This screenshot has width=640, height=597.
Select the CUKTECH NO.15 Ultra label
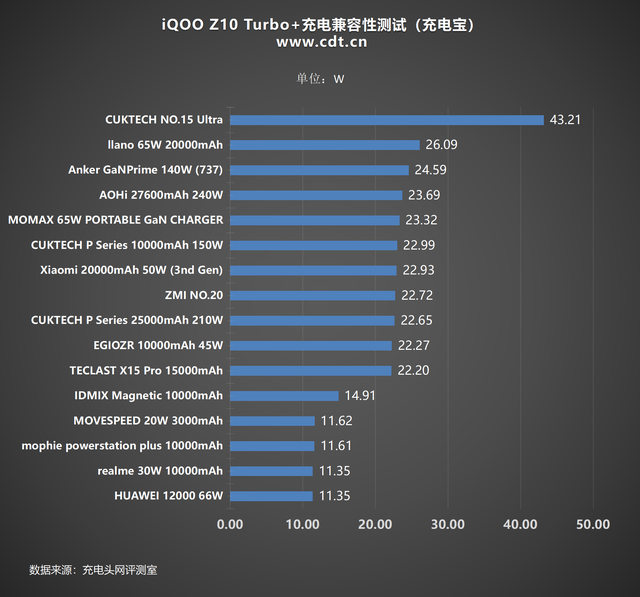pos(164,120)
